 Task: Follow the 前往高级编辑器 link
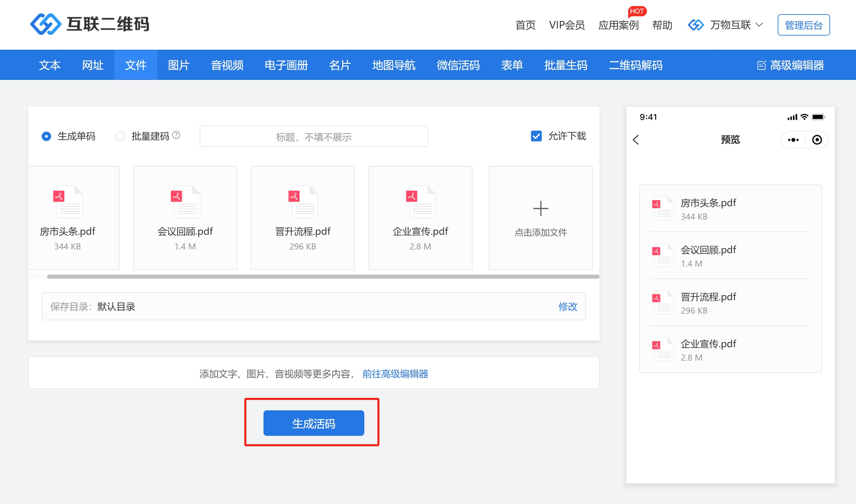tap(395, 374)
